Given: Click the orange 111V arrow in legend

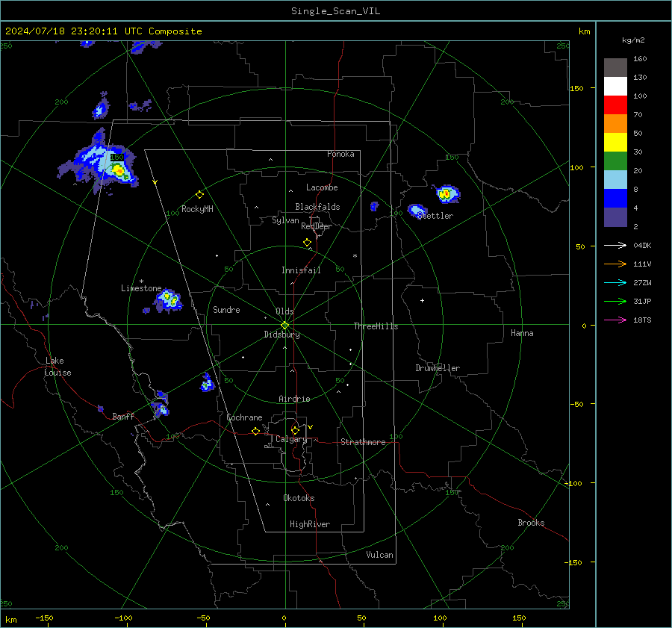Looking at the screenshot, I should click(x=615, y=264).
